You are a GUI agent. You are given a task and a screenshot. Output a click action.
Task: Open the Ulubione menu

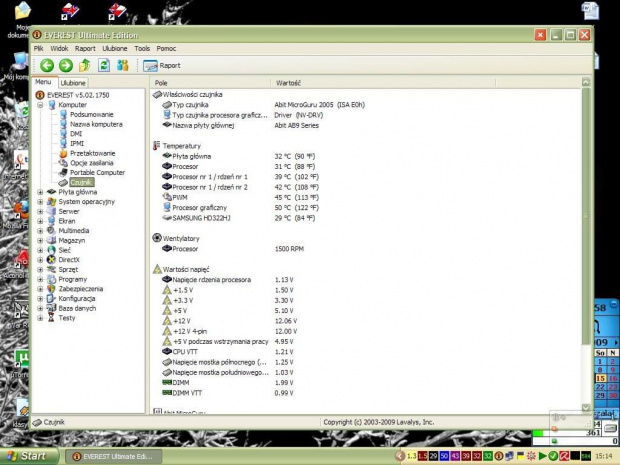tap(115, 48)
